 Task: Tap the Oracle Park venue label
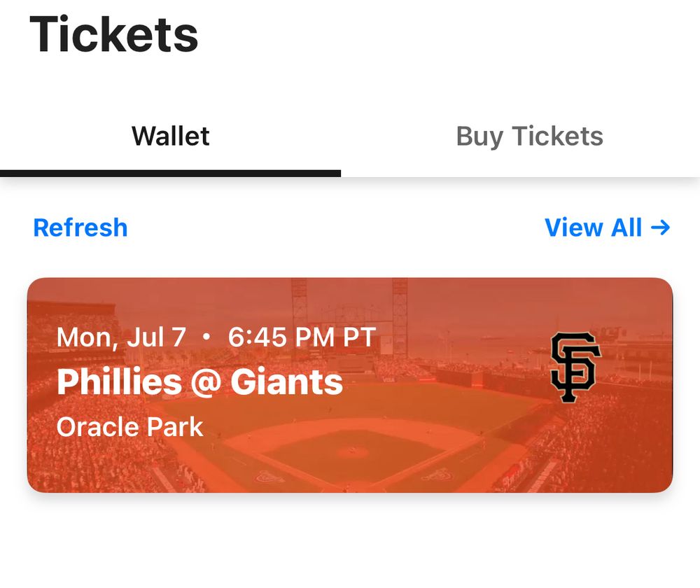[129, 426]
